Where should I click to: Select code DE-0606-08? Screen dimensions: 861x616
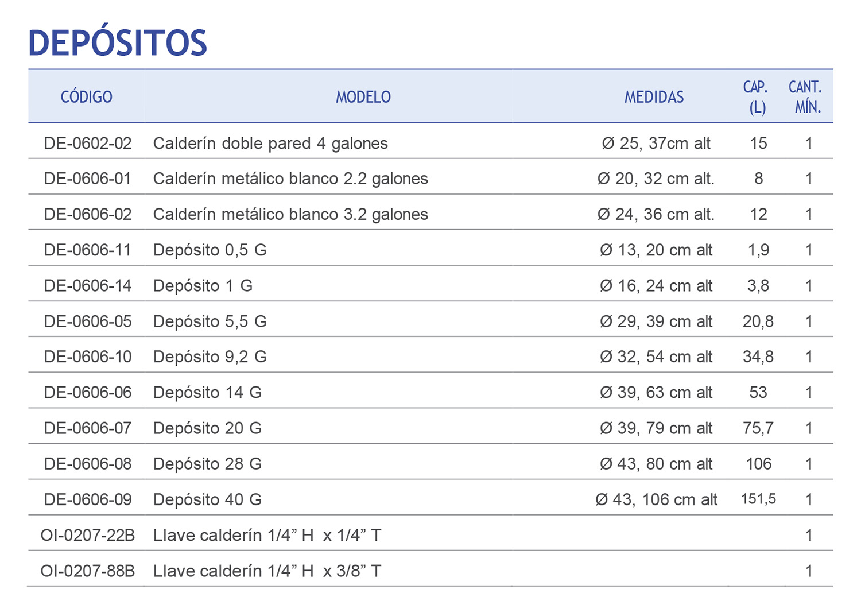[x=87, y=463]
